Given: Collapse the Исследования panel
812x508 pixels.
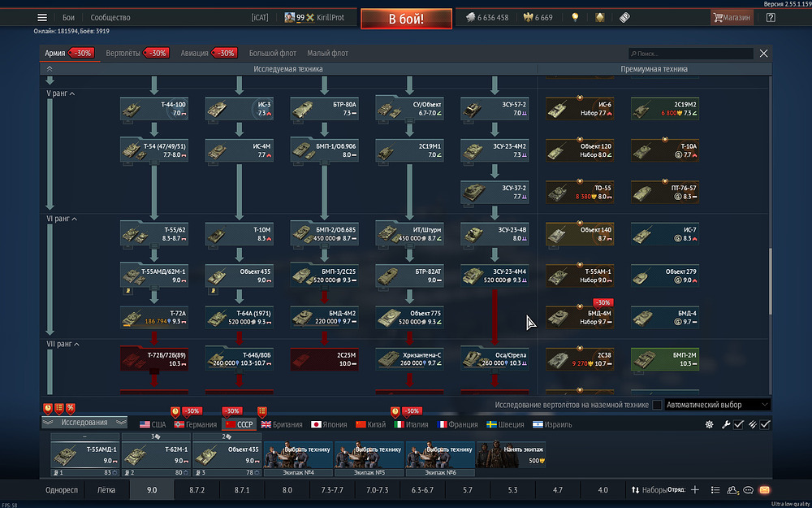Looking at the screenshot, I should pos(84,423).
